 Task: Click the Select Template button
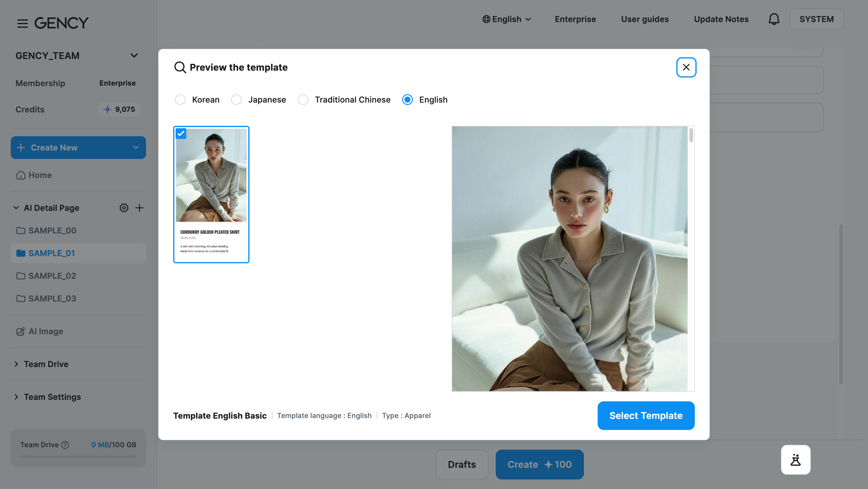[x=646, y=416]
